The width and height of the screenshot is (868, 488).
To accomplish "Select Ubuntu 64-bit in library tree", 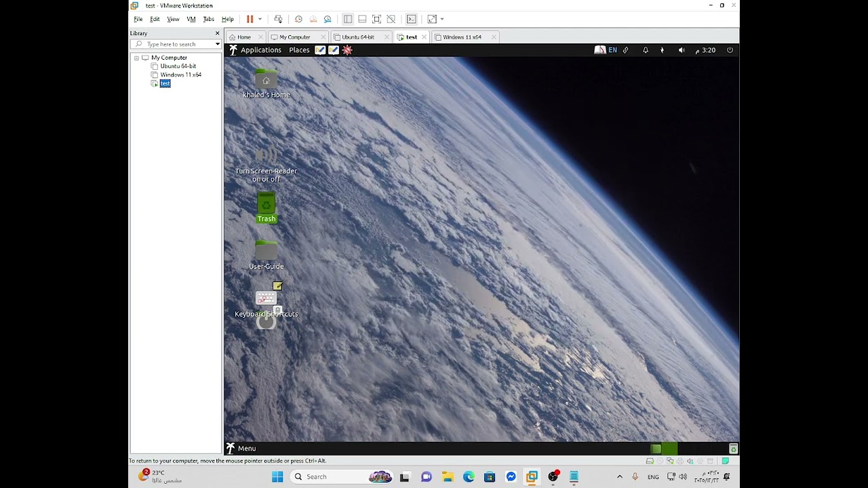I will pos(178,66).
